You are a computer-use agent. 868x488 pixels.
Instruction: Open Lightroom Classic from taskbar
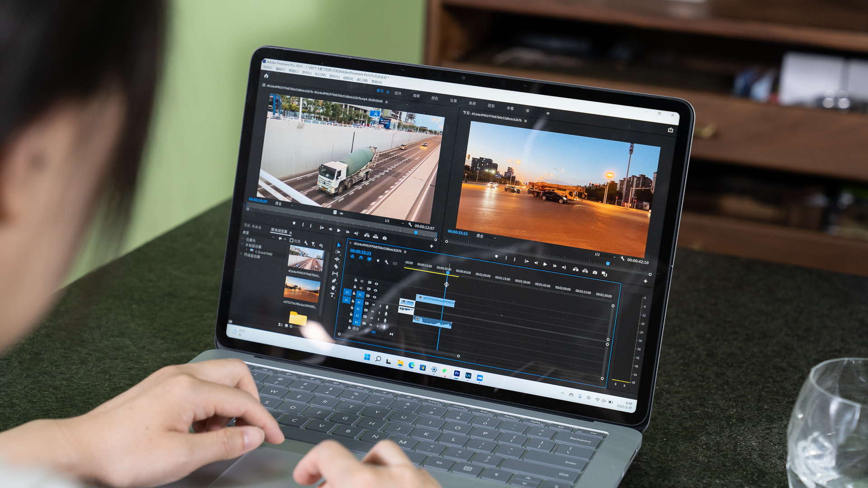468,375
